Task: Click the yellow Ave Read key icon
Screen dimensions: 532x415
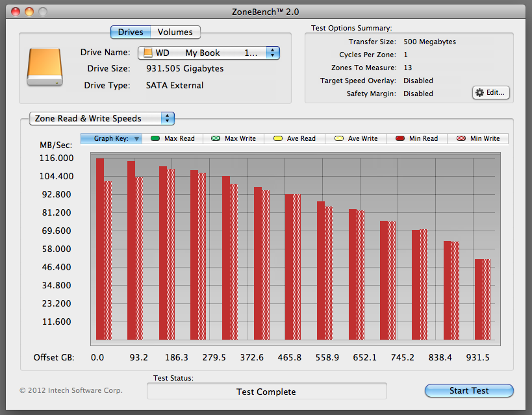Action: 278,138
